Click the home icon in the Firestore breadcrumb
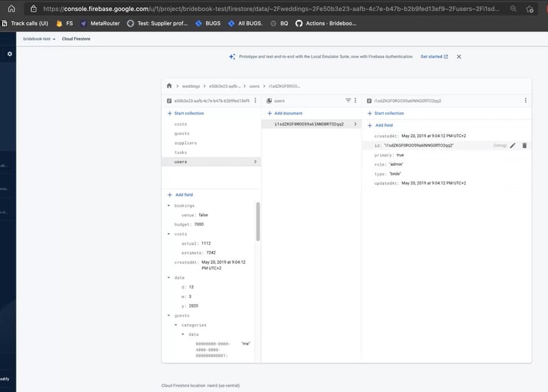Screen dimensions: 548x392 169,86
